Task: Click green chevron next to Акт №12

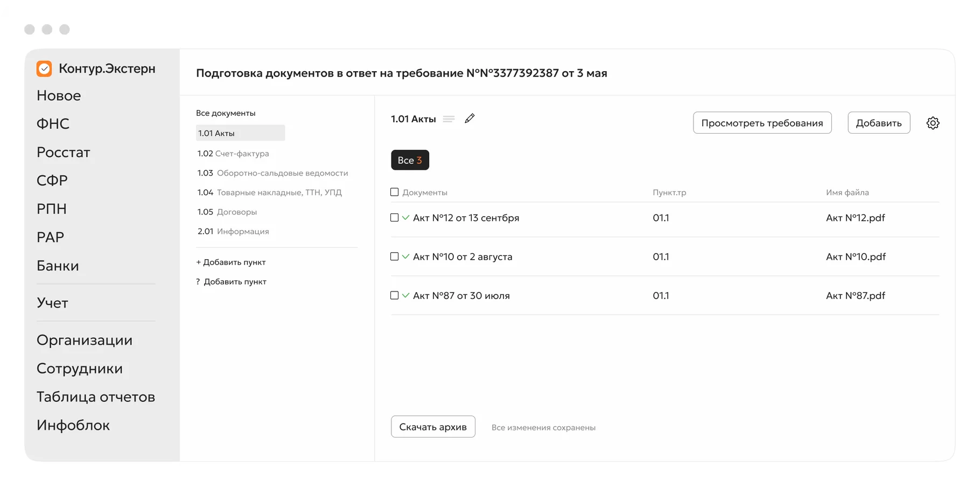Action: (x=405, y=218)
